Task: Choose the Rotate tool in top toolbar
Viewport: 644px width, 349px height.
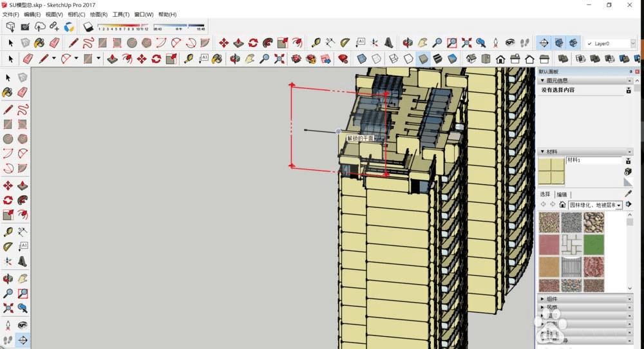Action: click(x=253, y=43)
